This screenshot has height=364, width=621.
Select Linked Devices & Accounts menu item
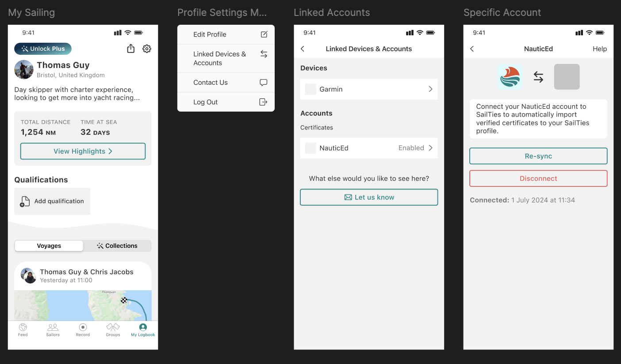coord(226,58)
